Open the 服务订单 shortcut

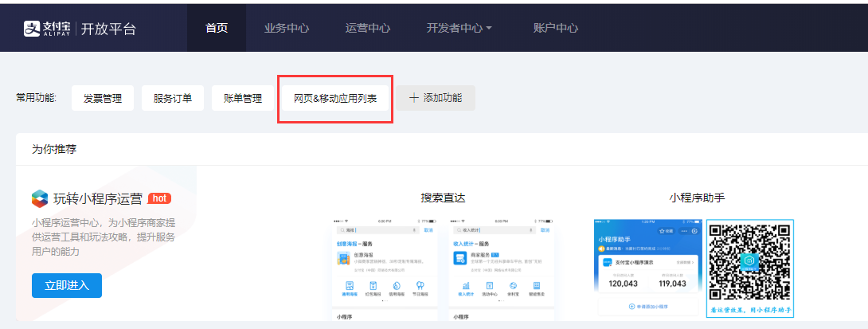tap(173, 99)
